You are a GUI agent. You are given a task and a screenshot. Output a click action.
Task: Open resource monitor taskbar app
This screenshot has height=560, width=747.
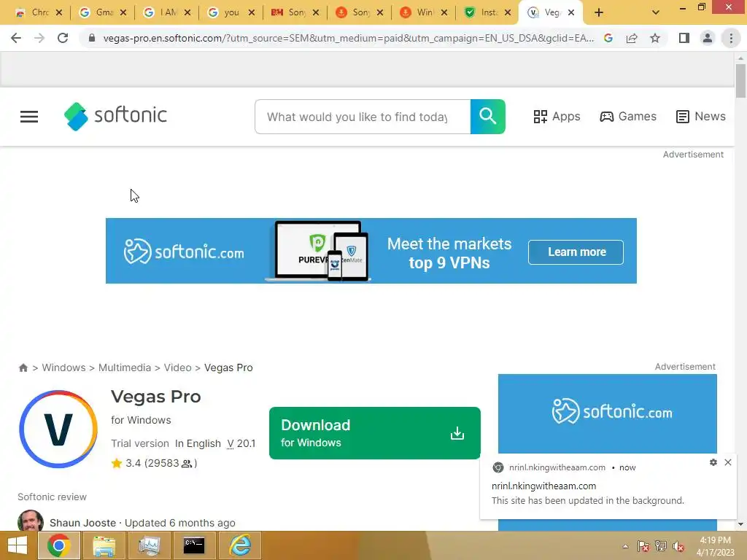coord(149,545)
